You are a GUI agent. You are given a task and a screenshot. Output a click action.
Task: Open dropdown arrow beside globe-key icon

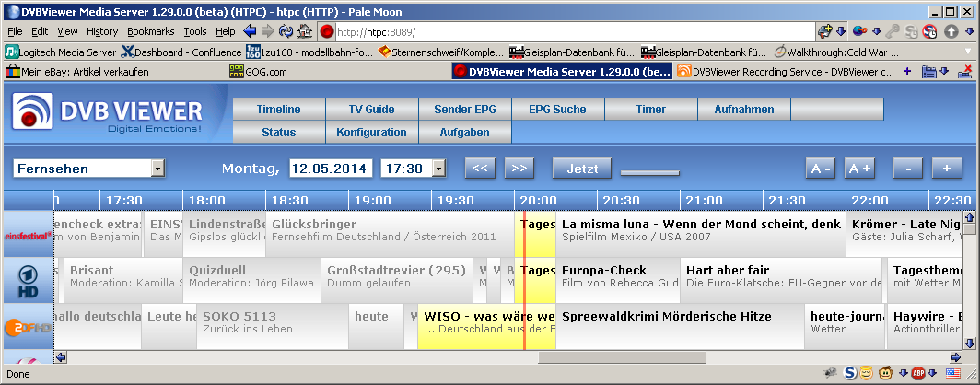coord(876,31)
